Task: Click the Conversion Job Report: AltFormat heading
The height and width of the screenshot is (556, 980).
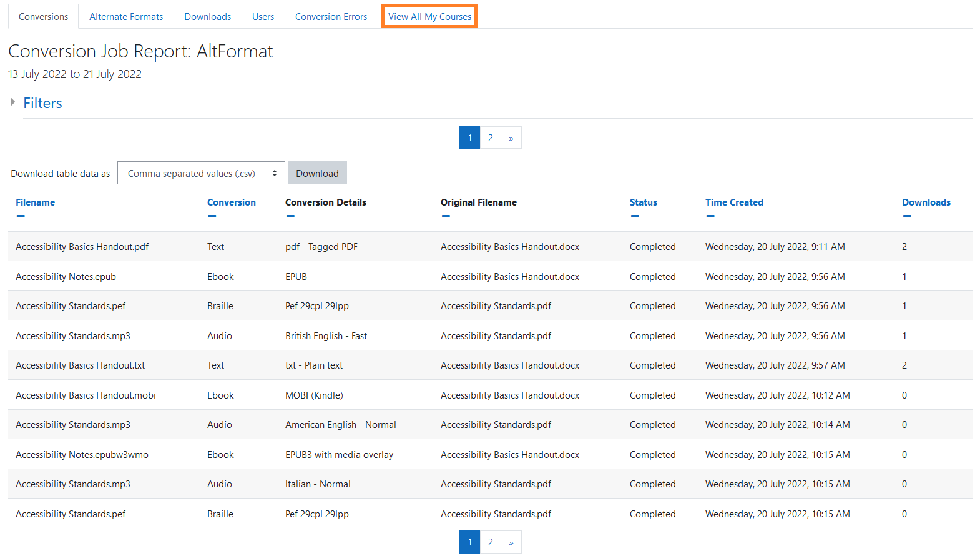Action: click(140, 51)
